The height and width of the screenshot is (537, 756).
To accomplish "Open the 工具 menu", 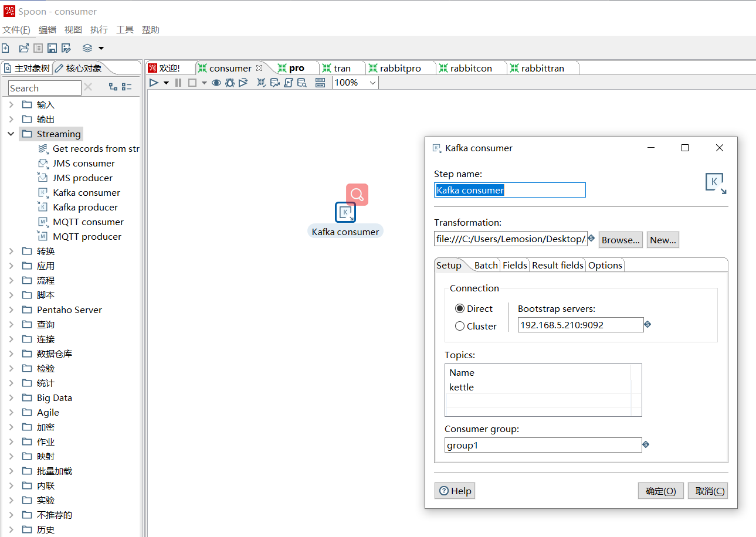I will 125,30.
